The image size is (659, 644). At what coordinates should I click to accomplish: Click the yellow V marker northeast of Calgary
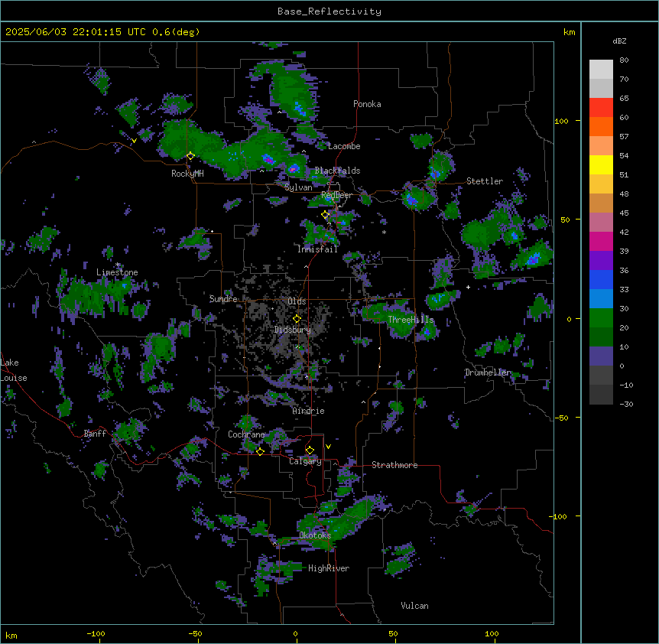328,447
